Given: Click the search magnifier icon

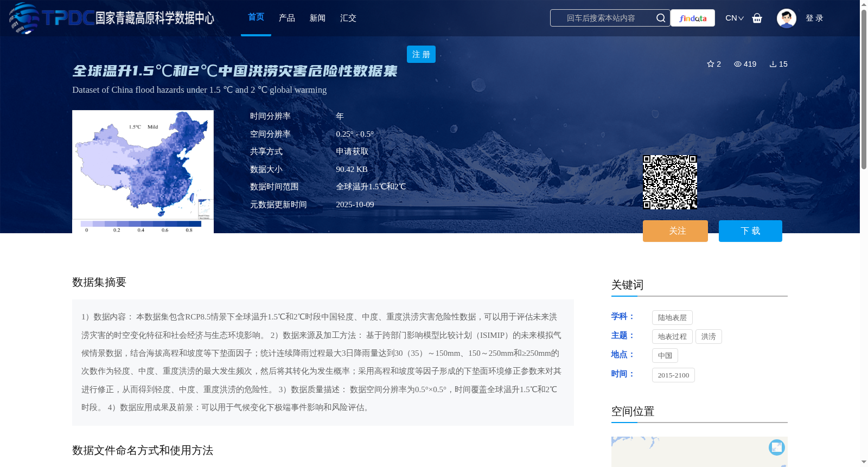Looking at the screenshot, I should tap(660, 18).
